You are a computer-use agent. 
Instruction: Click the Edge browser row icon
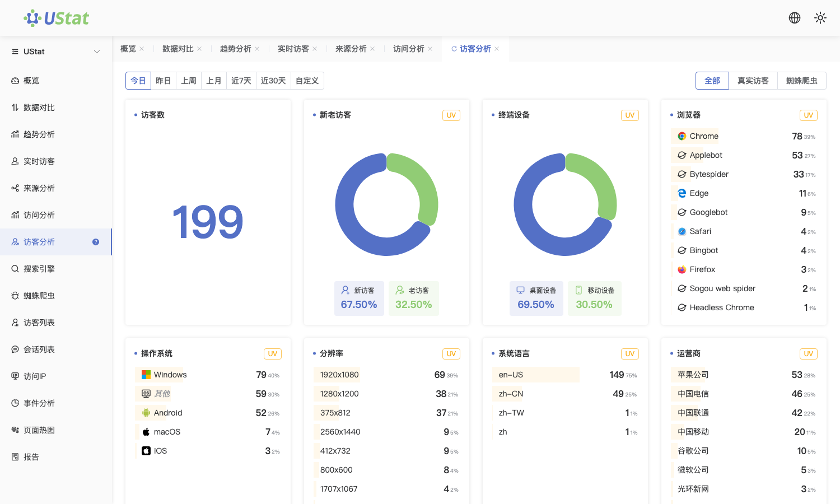pos(682,193)
